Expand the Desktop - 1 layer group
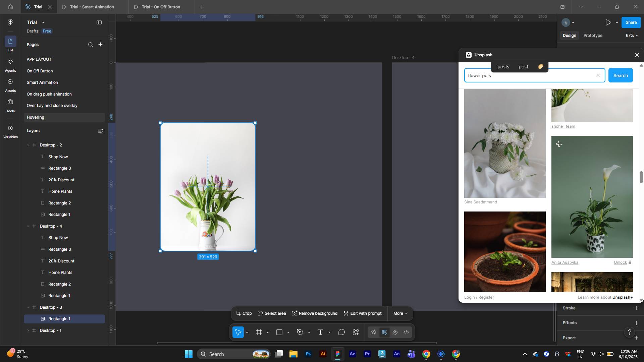 (28, 330)
